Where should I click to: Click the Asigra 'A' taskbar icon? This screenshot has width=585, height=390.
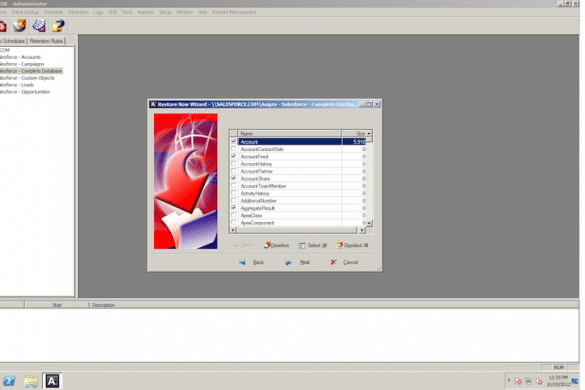coord(52,381)
